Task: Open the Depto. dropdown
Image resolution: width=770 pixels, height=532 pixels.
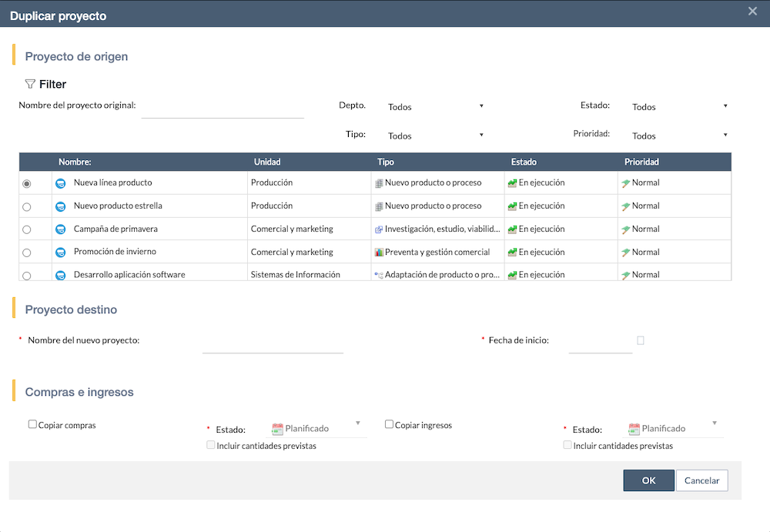Action: coord(436,107)
